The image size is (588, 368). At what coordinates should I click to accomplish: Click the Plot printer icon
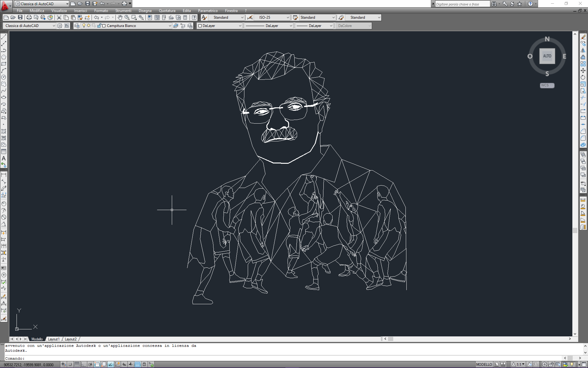tap(29, 17)
